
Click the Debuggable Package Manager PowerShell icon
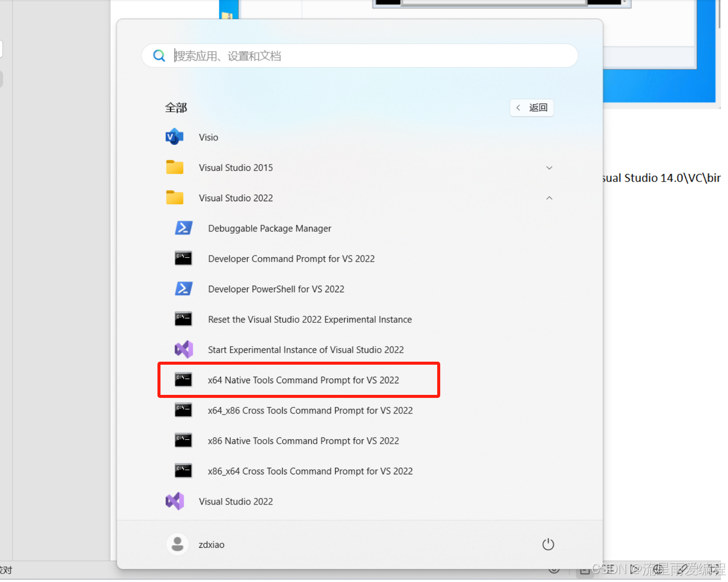point(184,228)
